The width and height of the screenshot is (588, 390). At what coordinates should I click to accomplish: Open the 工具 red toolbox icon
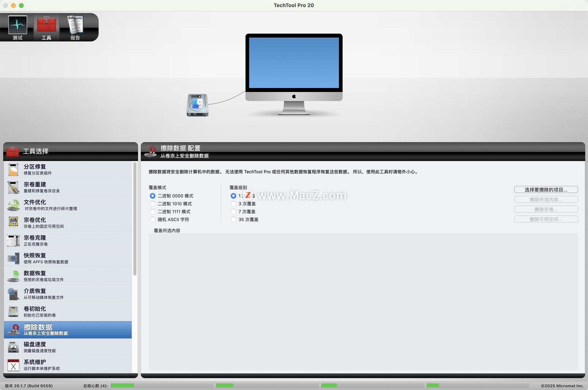(46, 25)
